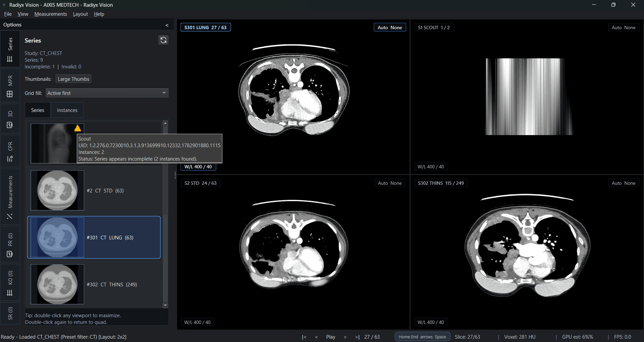Click the Slice: 27/63 status text
Image resolution: width=644 pixels, height=342 pixels.
467,337
